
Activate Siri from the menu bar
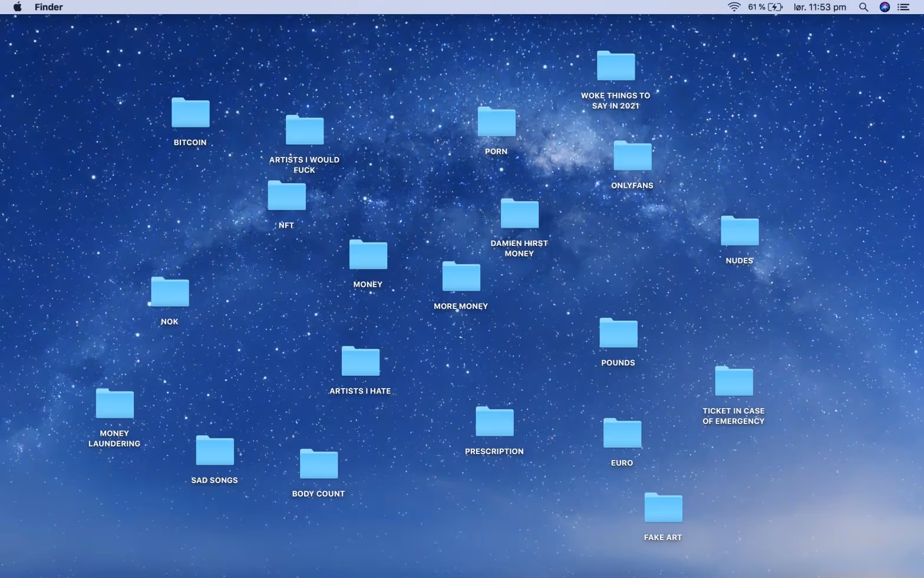pos(884,7)
